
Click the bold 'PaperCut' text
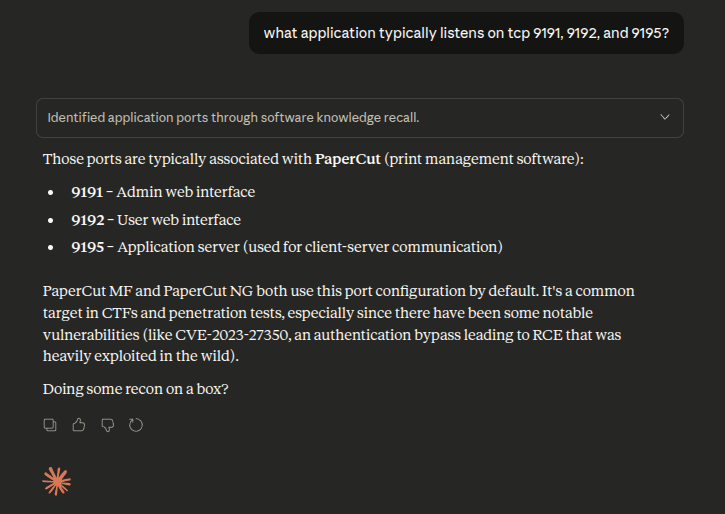coord(348,159)
